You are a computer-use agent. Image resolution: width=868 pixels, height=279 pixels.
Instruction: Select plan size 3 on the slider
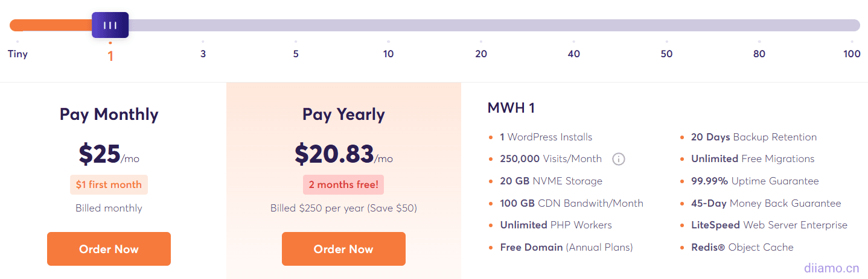[x=203, y=54]
